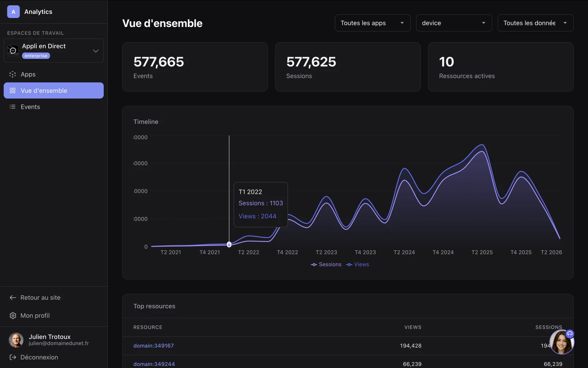Toggle the Views series in chart legend
This screenshot has width=588, height=368.
click(358, 265)
